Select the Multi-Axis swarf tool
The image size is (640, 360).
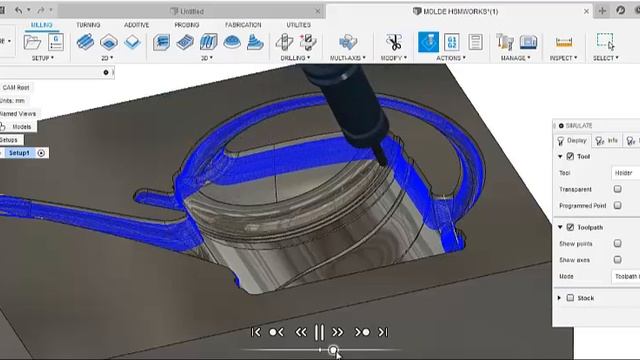(x=348, y=42)
